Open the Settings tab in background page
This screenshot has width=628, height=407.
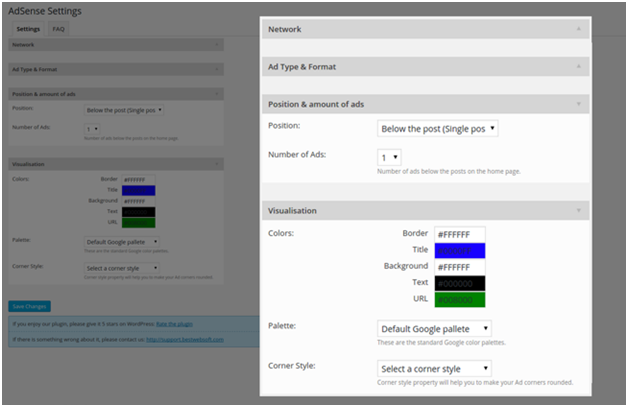tap(28, 29)
